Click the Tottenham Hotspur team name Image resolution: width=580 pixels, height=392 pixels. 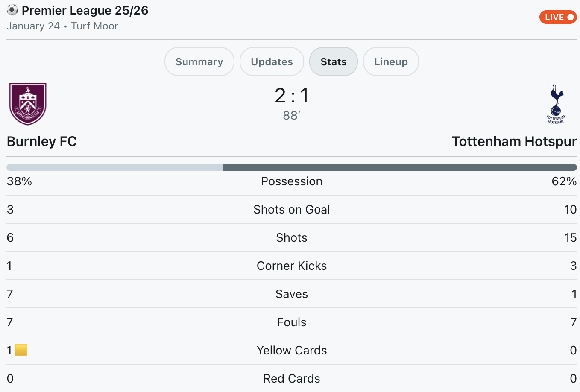514,141
